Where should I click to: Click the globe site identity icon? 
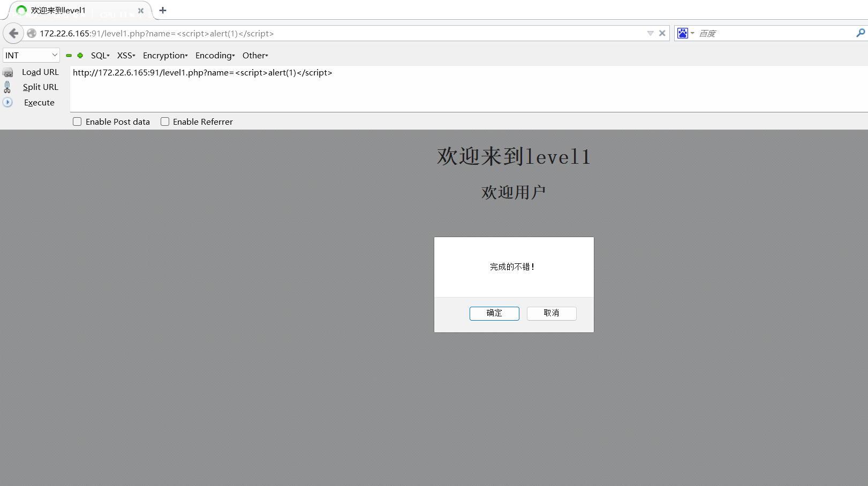32,33
